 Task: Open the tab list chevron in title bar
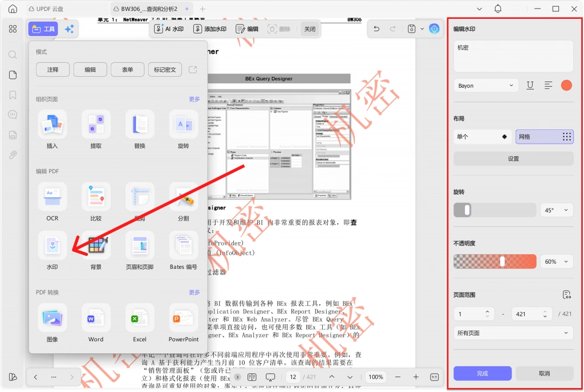pyautogui.click(x=479, y=9)
